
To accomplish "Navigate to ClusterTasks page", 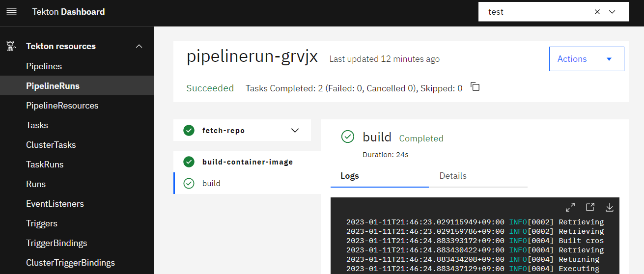I will 77,145.
